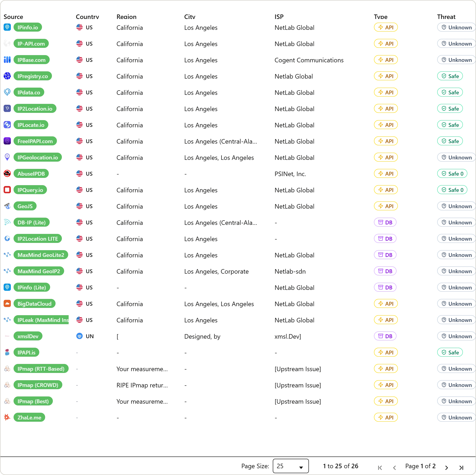Screen dimensions: 476x475
Task: Click the MaxMind GeoLite2 network icon
Action: [x=7, y=255]
